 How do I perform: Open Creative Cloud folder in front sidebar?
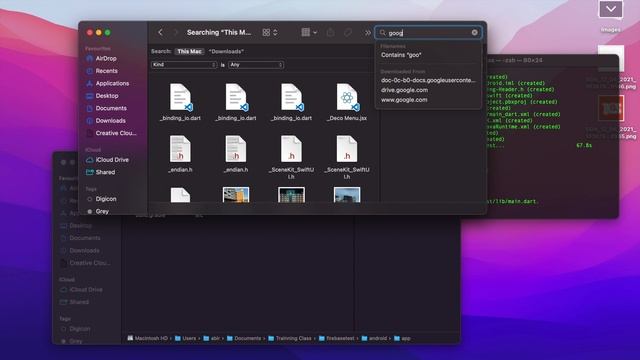tap(116, 133)
